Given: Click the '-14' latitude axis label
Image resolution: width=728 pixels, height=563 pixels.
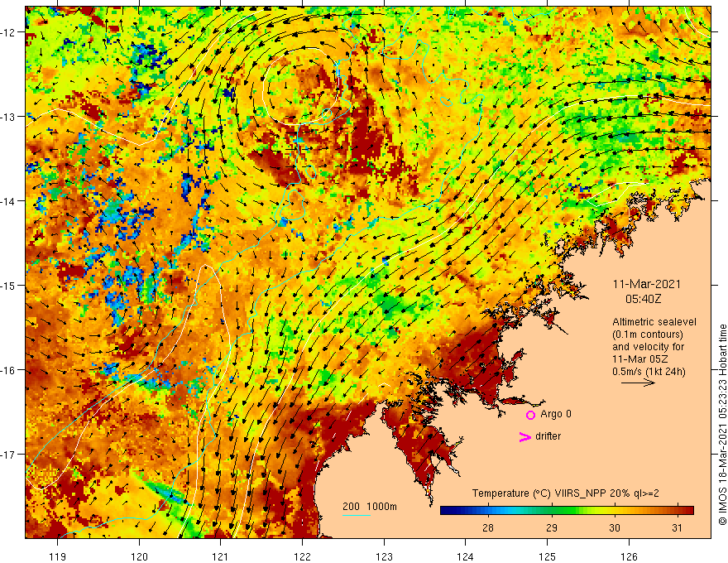Looking at the screenshot, I should point(9,201).
